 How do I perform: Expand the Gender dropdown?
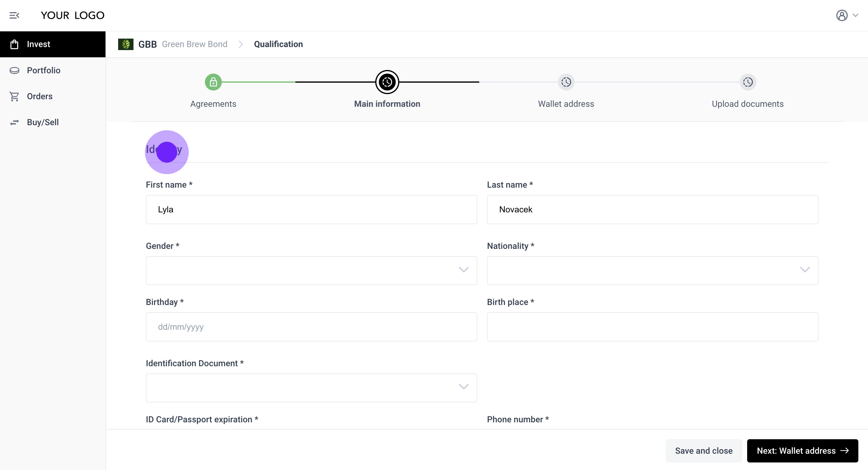tap(311, 270)
